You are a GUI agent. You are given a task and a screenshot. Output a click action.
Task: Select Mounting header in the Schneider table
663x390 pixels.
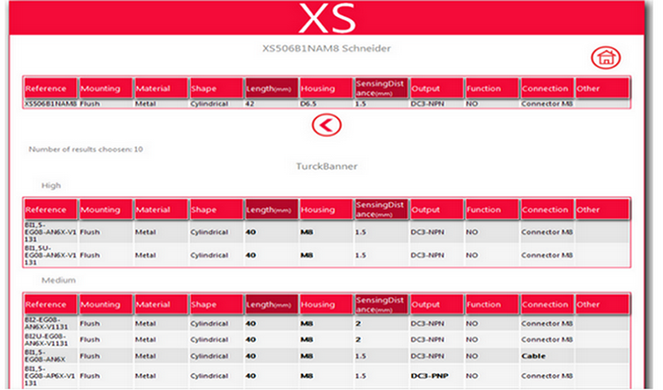[x=106, y=88]
